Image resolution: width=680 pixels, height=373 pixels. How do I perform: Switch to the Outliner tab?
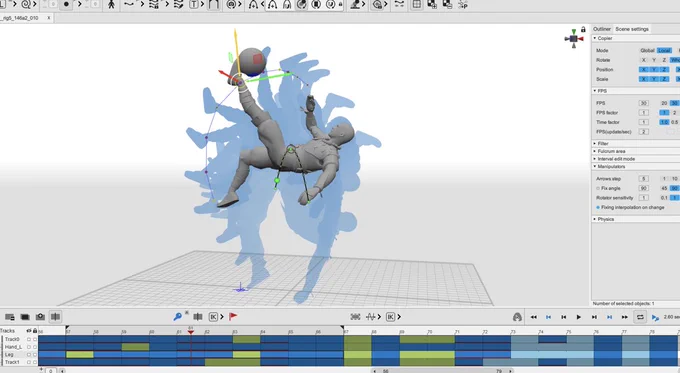tap(602, 29)
